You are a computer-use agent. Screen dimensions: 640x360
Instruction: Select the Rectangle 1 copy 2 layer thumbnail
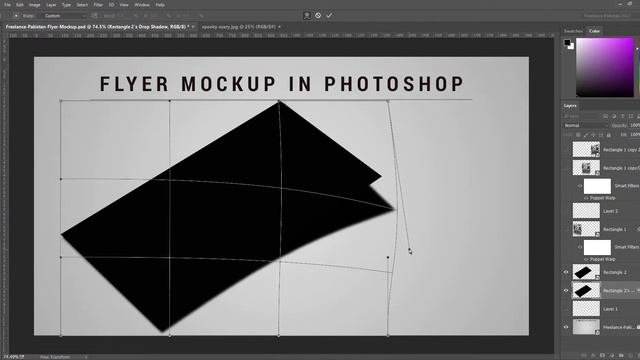point(586,149)
